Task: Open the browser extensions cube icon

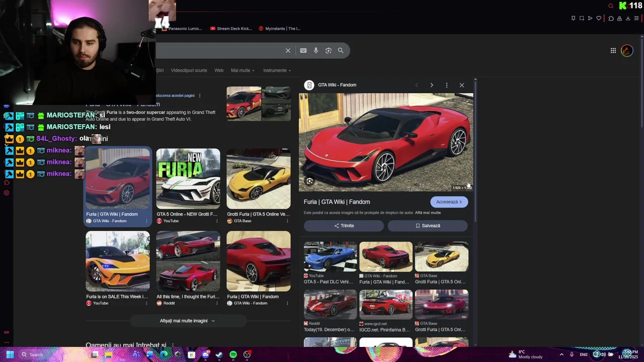Action: coord(611,18)
